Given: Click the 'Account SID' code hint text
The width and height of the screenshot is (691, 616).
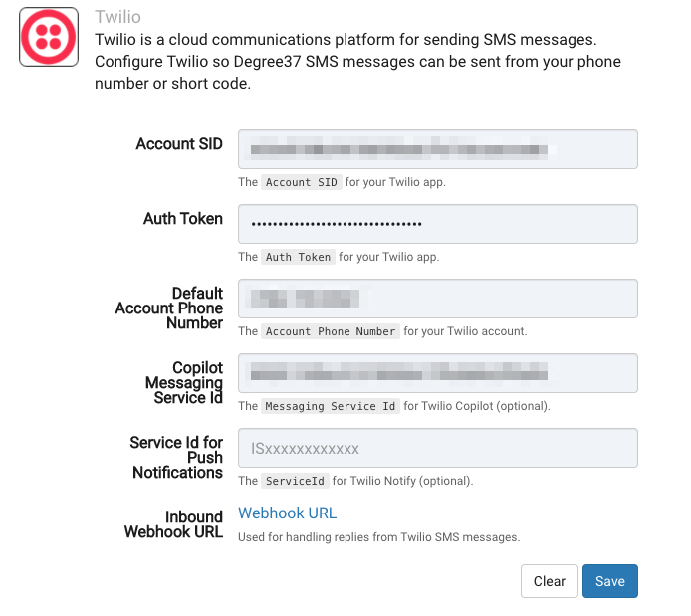Looking at the screenshot, I should [302, 182].
